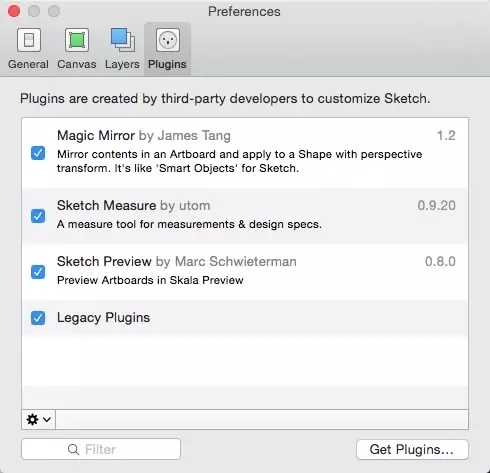
Task: Select the Plugins socket icon
Action: pyautogui.click(x=168, y=40)
